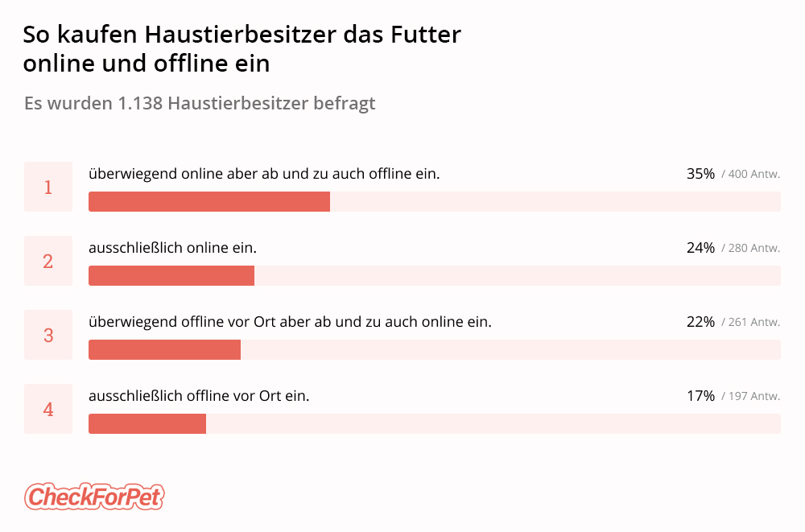The height and width of the screenshot is (532, 805).
Task: Click the 22% filled progress bar
Action: (164, 350)
